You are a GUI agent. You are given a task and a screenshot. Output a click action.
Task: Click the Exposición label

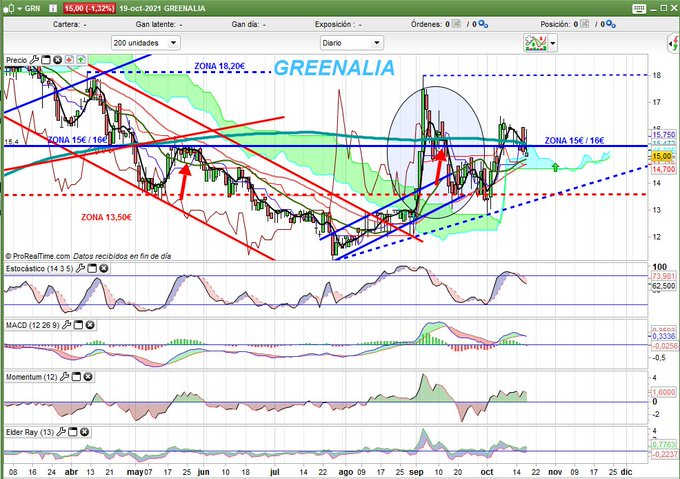(x=333, y=25)
